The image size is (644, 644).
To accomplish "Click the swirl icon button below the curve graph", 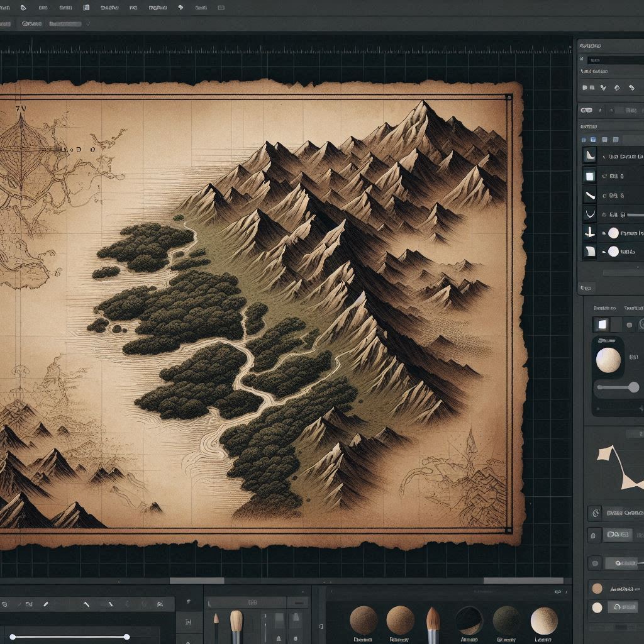I will point(595,513).
